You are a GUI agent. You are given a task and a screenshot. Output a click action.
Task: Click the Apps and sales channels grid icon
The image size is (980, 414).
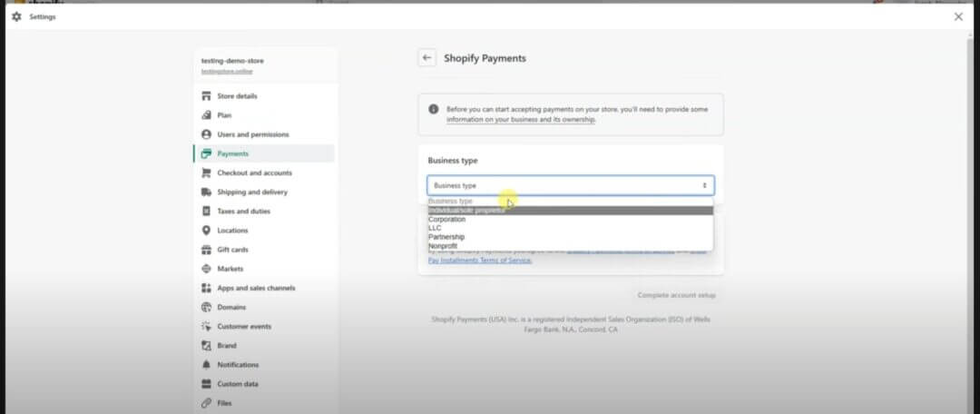(x=206, y=289)
